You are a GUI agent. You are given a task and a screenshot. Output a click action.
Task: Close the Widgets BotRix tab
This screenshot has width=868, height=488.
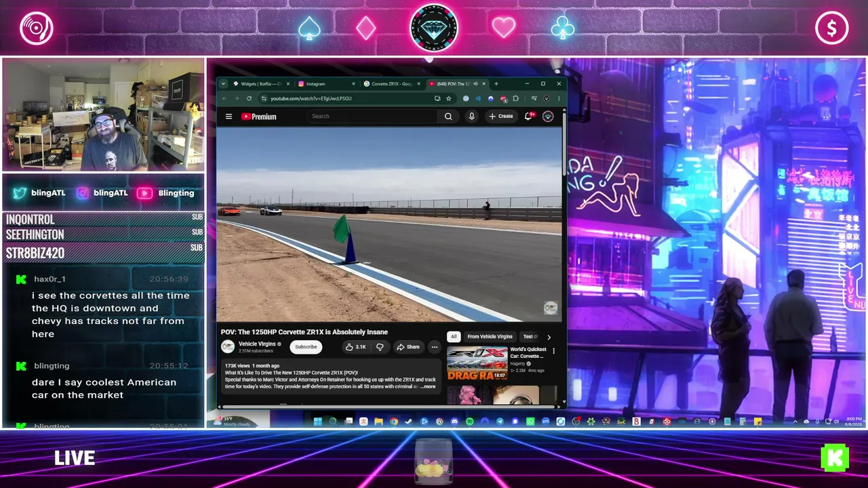(288, 84)
